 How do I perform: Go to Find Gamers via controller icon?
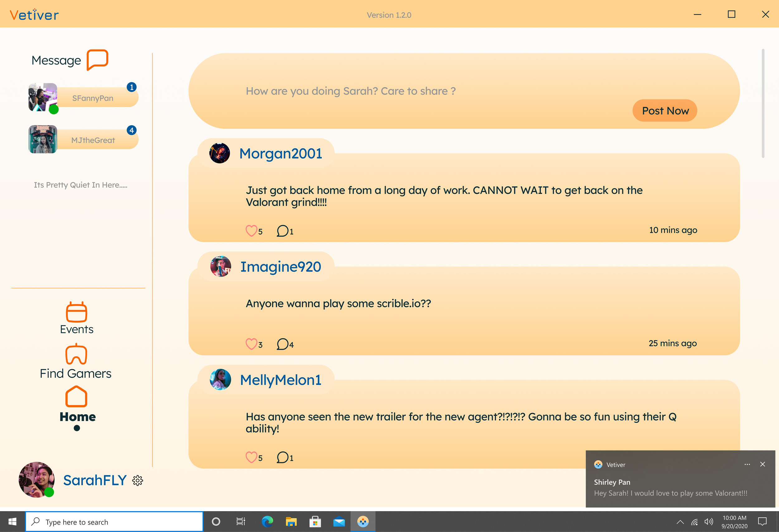point(76,354)
